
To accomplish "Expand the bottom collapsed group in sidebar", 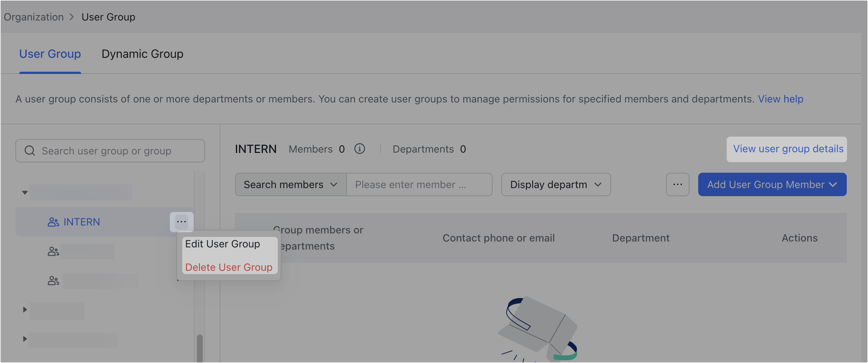I will (25, 339).
